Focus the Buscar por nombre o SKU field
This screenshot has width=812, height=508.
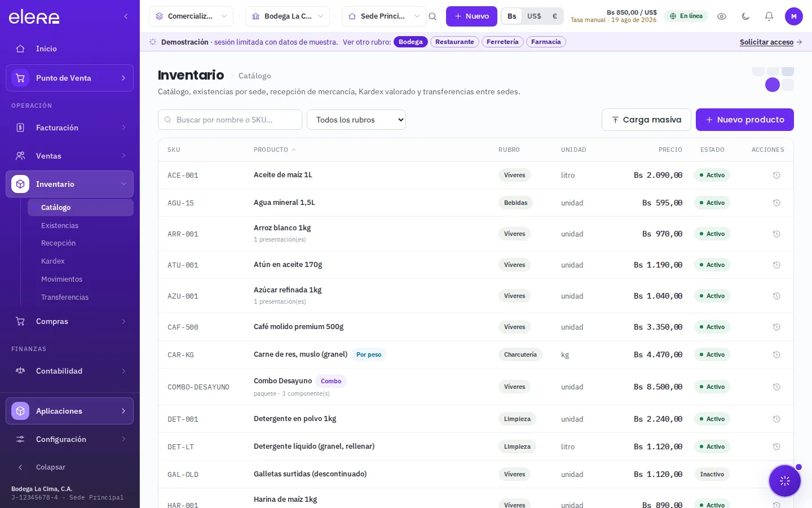tap(230, 120)
